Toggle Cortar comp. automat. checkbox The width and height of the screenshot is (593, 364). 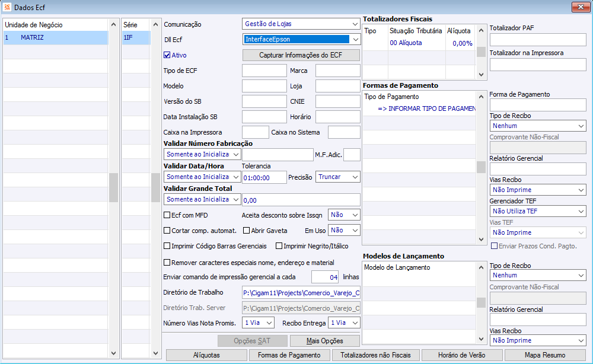[x=167, y=231]
